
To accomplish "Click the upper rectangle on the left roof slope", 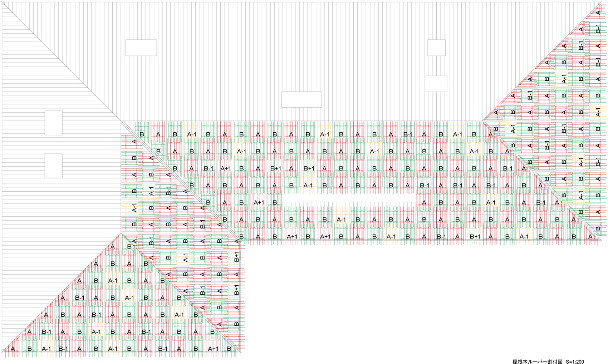I will click(53, 123).
